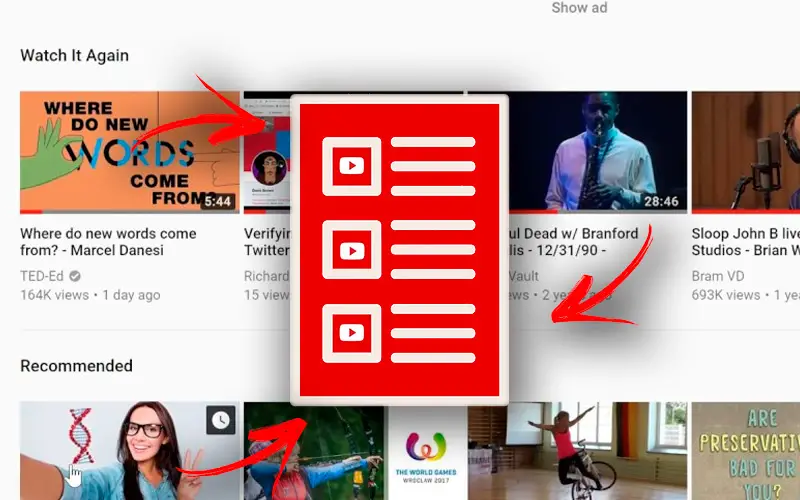Open the 'Are Preservatives Bad For You' thumbnail
The image size is (800, 500).
point(746,451)
